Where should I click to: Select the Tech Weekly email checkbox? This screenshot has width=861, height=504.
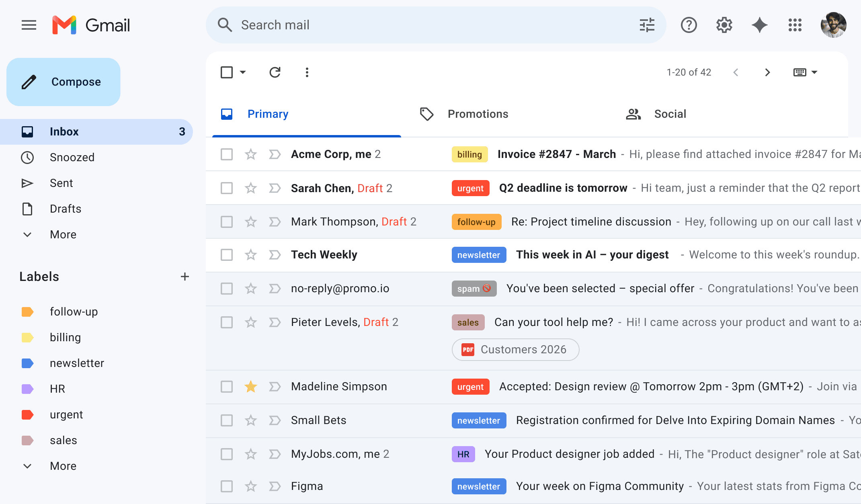pos(227,255)
